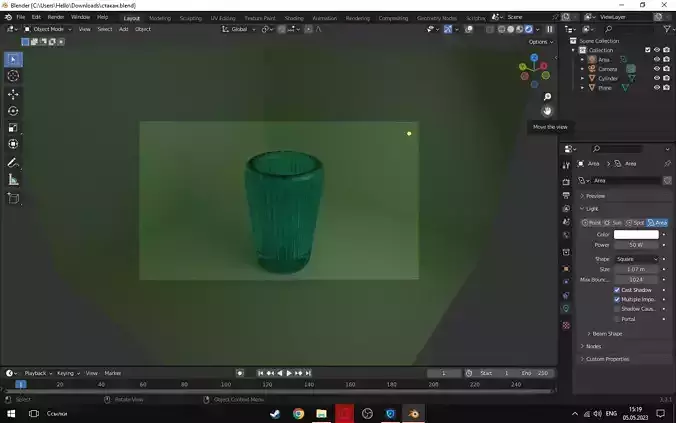The width and height of the screenshot is (676, 423).
Task: Open the Tool properties tab
Action: tap(566, 166)
